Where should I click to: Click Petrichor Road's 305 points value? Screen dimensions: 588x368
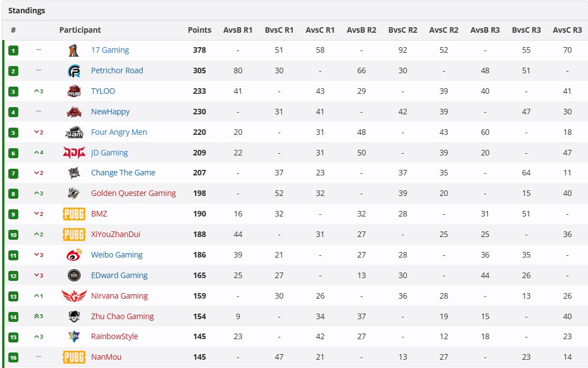pos(200,70)
